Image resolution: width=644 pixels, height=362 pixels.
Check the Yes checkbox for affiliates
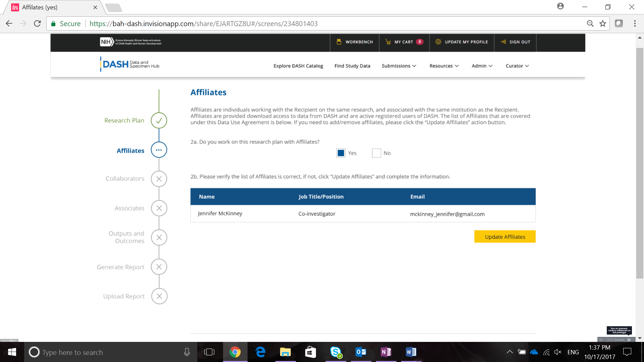pos(341,153)
